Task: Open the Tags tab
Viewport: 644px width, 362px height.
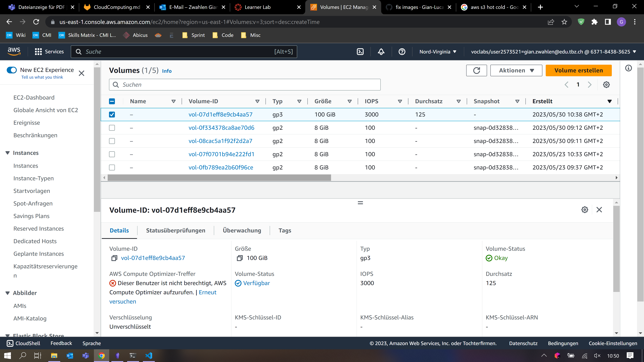Action: point(285,230)
